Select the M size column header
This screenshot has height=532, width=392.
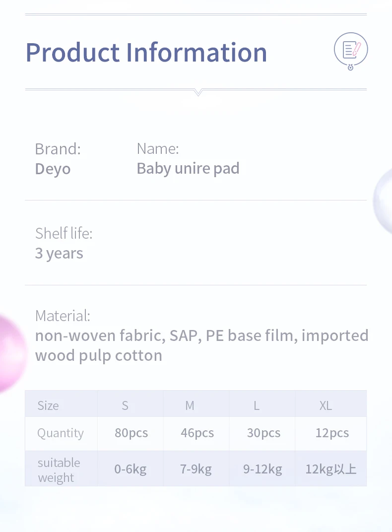(190, 405)
